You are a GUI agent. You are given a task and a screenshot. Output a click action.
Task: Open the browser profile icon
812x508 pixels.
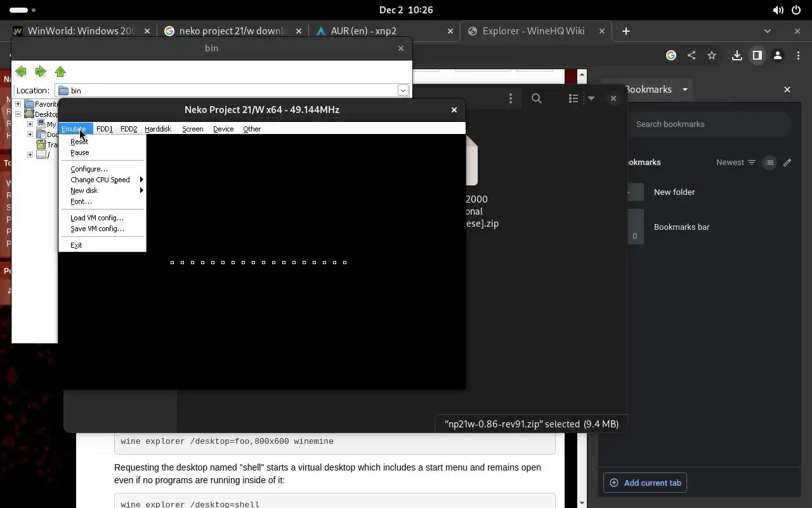pos(777,56)
